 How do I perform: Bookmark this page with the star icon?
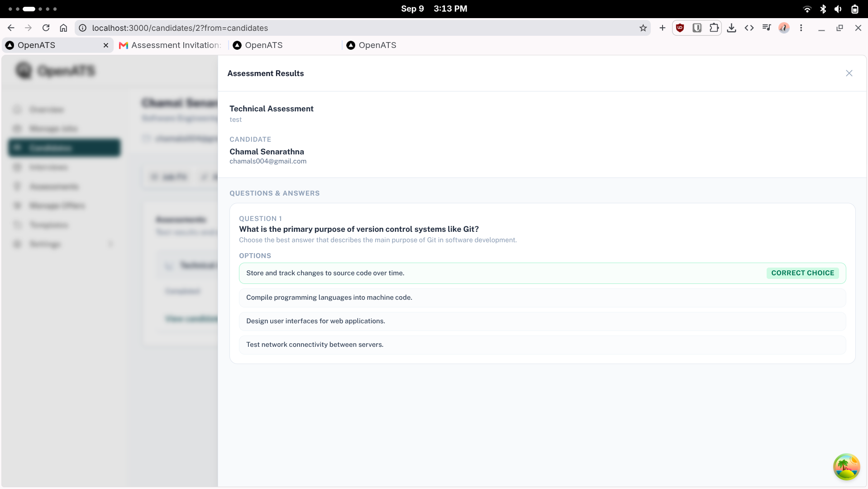pyautogui.click(x=643, y=28)
